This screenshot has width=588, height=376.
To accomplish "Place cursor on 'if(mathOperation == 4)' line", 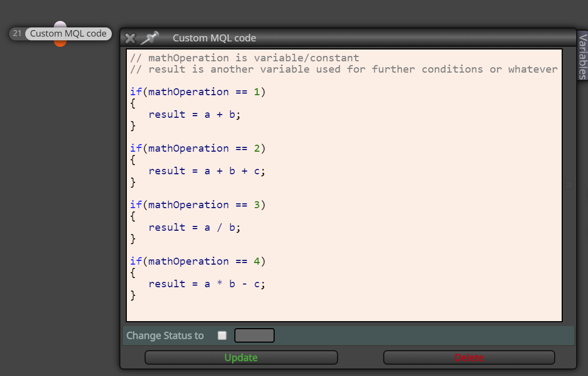I will click(198, 261).
